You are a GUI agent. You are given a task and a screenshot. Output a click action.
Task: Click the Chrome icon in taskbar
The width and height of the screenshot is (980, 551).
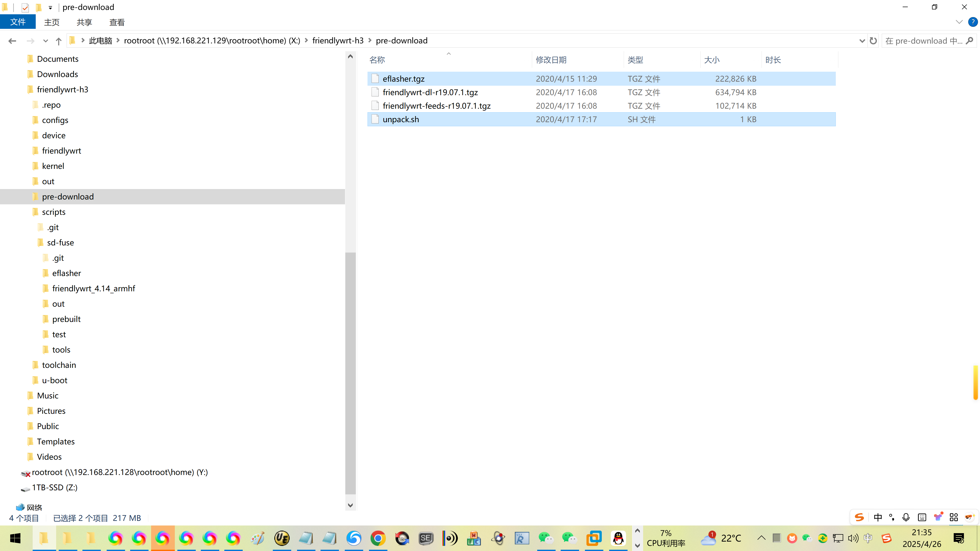tap(378, 538)
